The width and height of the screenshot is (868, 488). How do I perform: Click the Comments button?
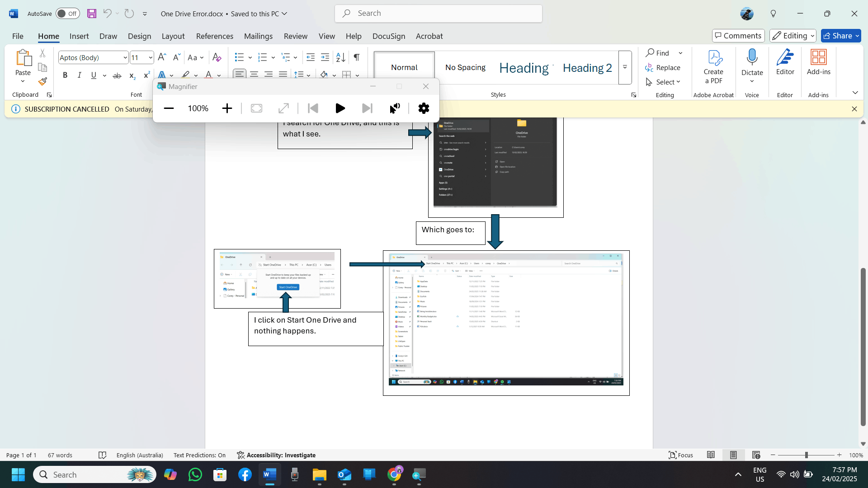(738, 36)
